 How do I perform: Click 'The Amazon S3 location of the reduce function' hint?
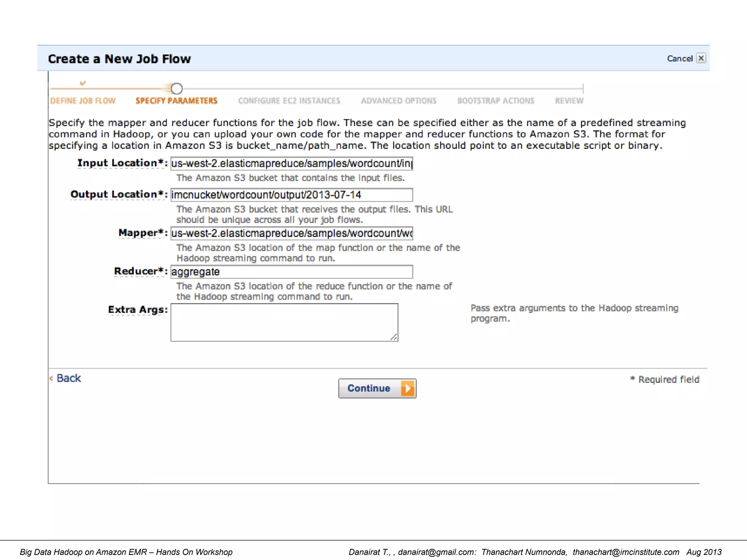pyautogui.click(x=314, y=291)
